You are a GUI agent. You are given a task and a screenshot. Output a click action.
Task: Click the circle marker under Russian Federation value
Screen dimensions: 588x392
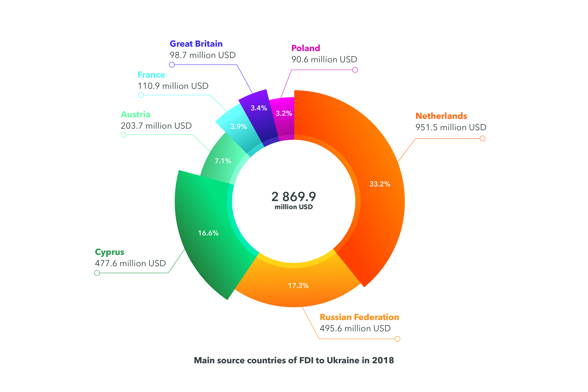tap(397, 339)
